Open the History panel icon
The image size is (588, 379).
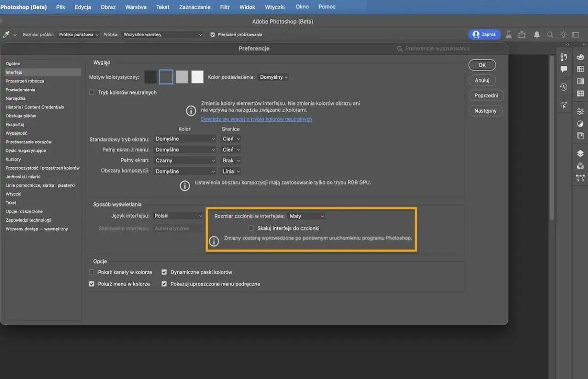[564, 87]
